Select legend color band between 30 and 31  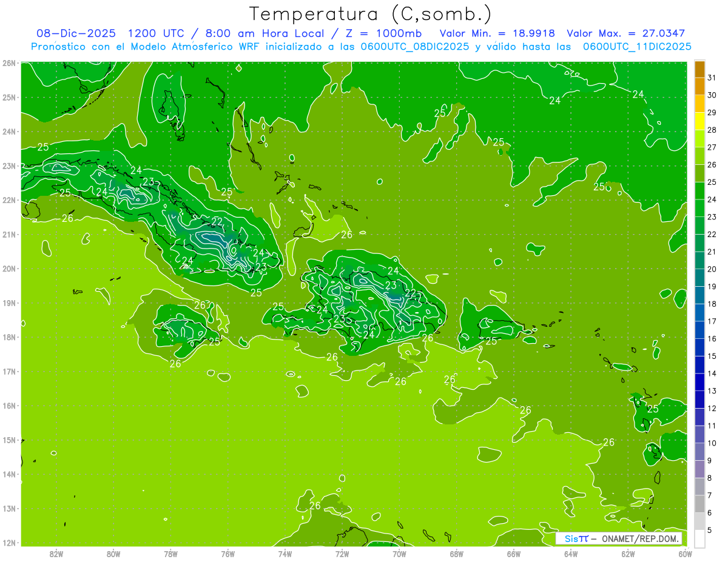(700, 86)
